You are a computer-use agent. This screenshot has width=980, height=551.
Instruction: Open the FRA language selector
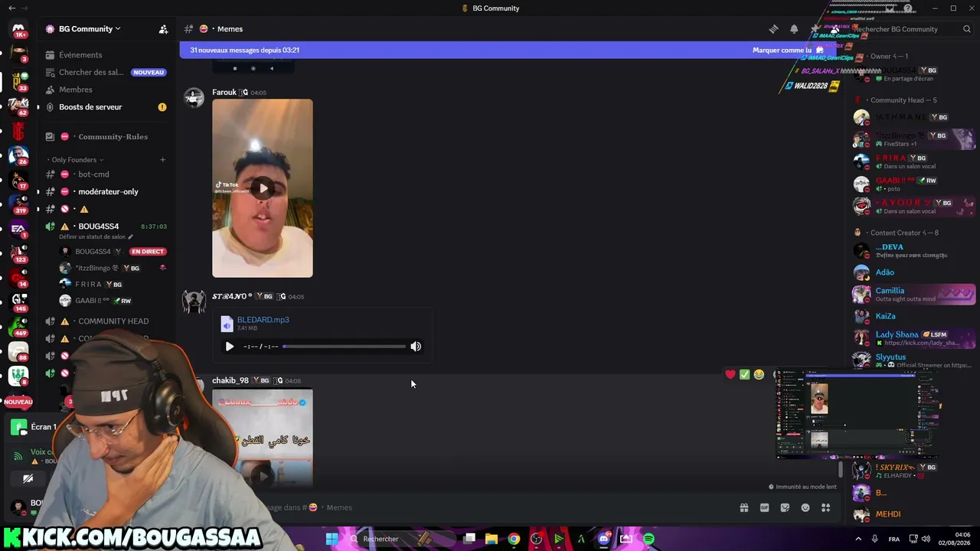click(893, 539)
